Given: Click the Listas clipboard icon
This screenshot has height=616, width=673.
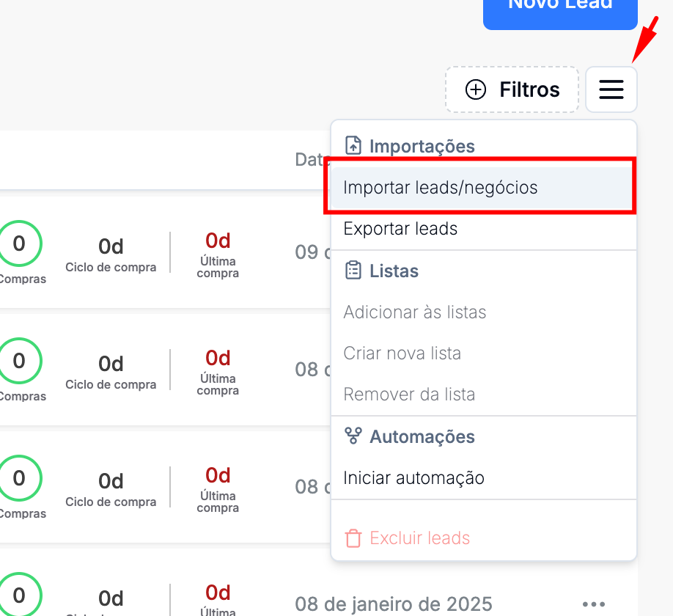Looking at the screenshot, I should pyautogui.click(x=353, y=271).
